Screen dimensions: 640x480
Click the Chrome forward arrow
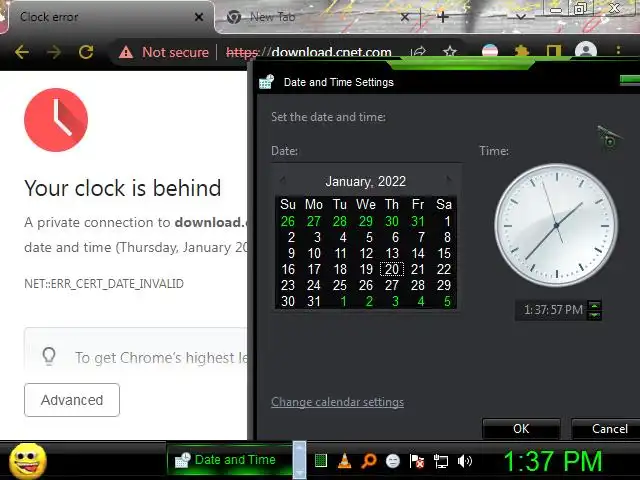click(54, 52)
